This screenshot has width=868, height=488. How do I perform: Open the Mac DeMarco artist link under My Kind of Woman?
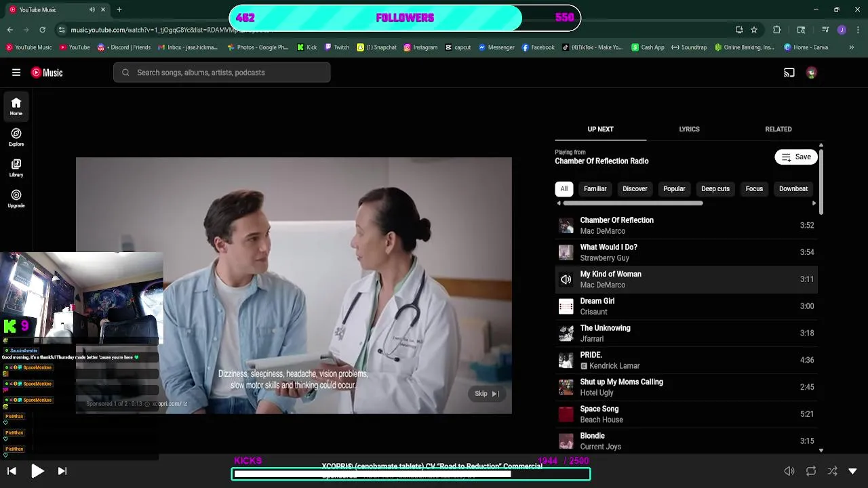click(602, 285)
